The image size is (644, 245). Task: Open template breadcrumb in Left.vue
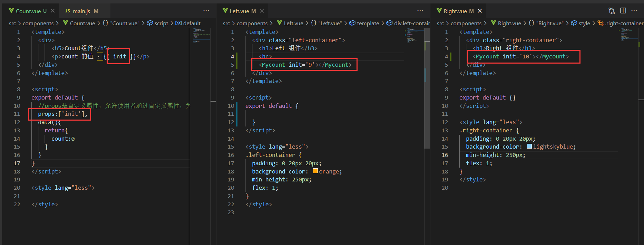(x=364, y=23)
